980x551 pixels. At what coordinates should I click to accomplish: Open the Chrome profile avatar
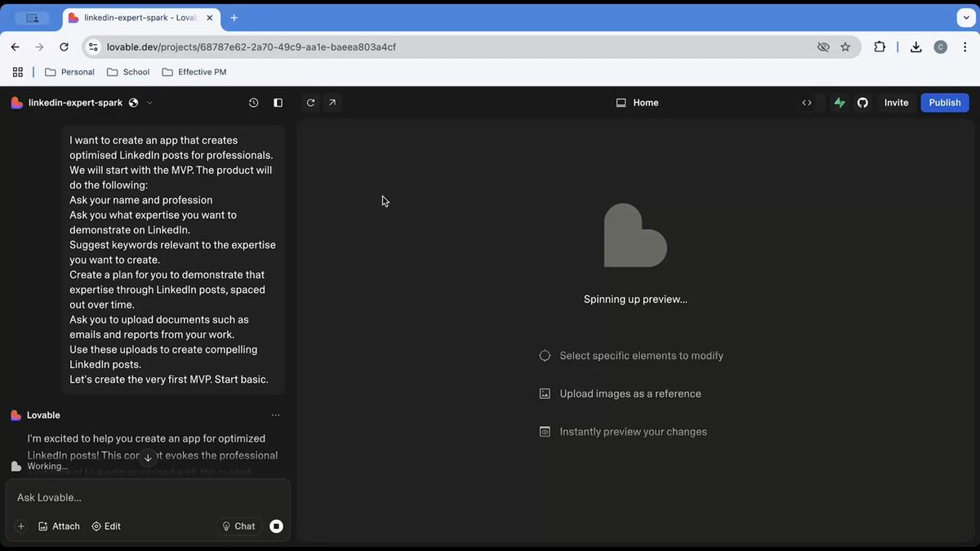941,47
